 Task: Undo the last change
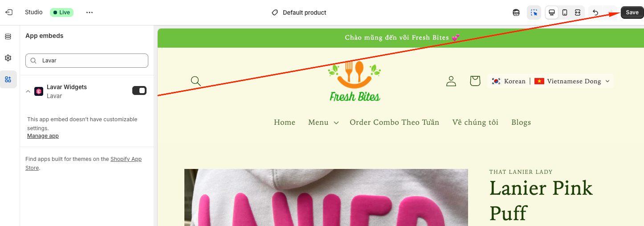tap(595, 12)
